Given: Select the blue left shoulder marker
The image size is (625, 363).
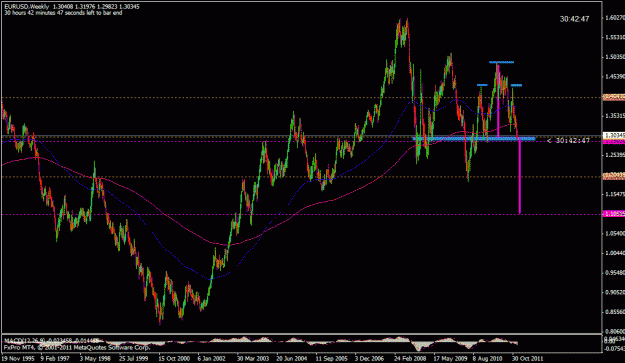Looking at the screenshot, I should 482,85.
